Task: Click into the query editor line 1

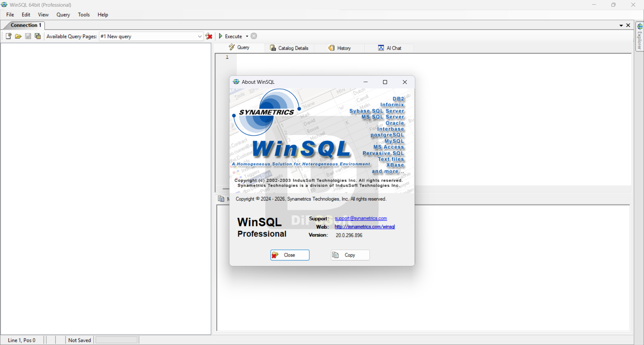Action: point(434,57)
